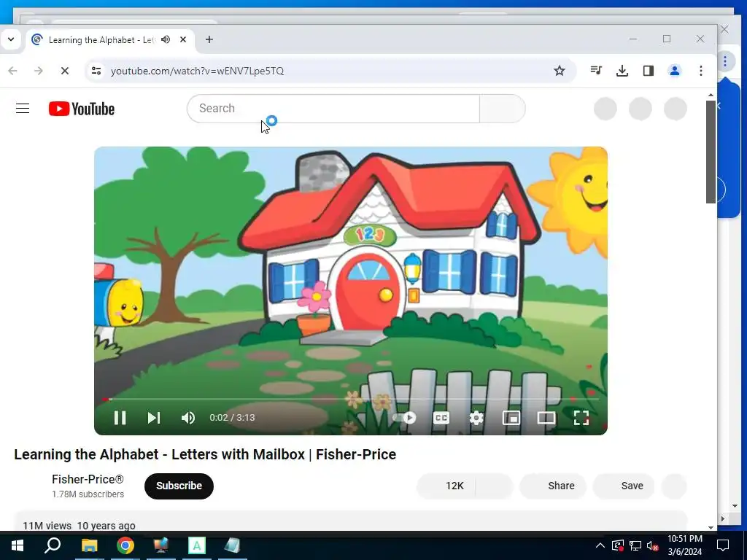Image resolution: width=747 pixels, height=560 pixels.
Task: Open video settings gear icon
Action: (476, 418)
